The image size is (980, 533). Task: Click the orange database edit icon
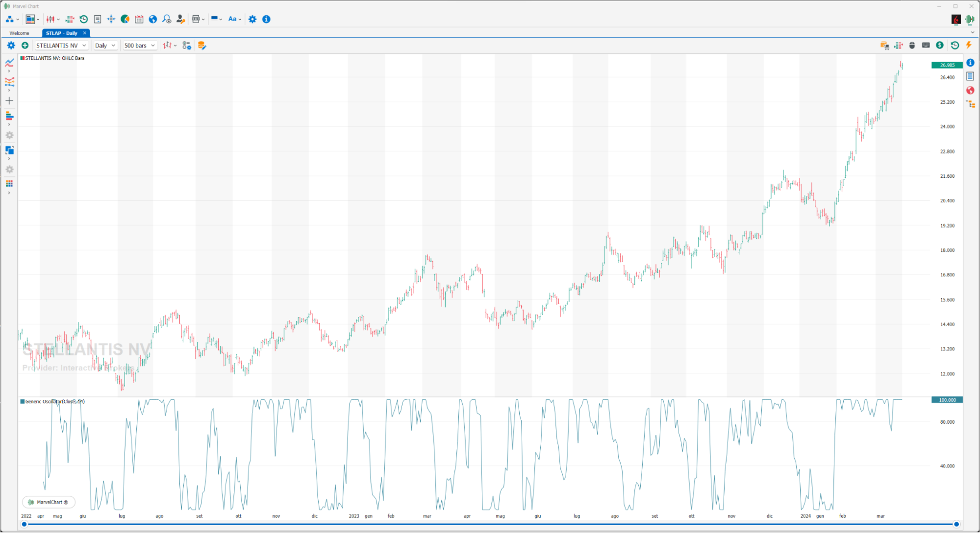pyautogui.click(x=201, y=46)
